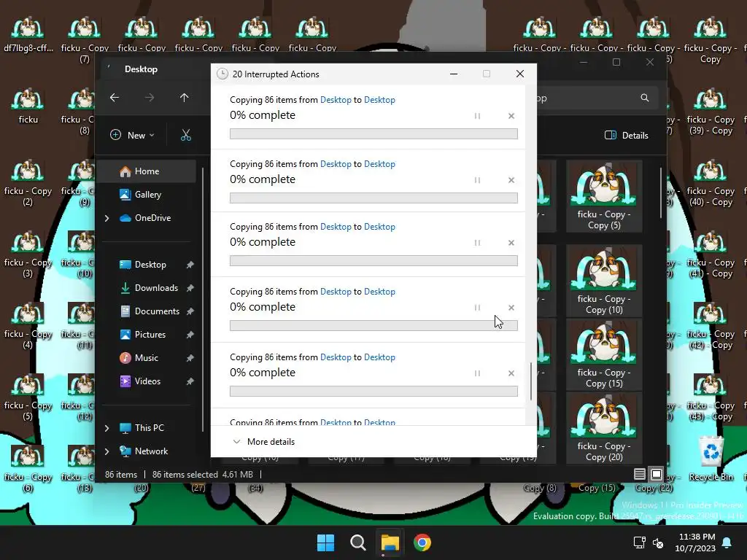Pause the third copy operation
The image size is (747, 560).
(x=477, y=243)
